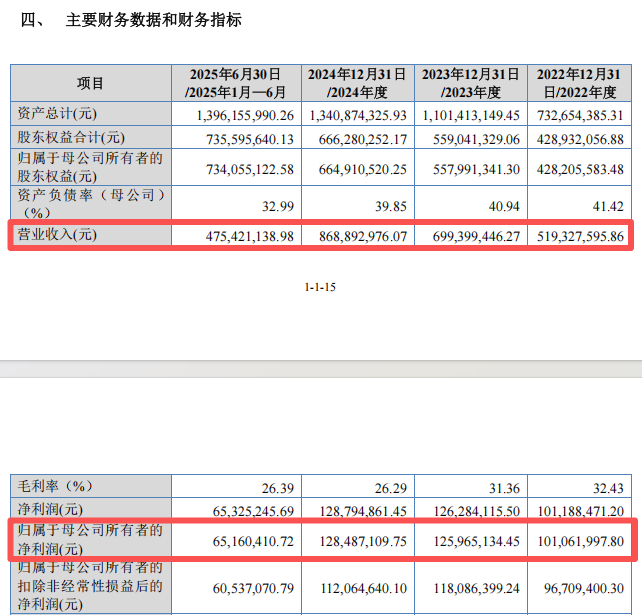Select the 股东权益合计(元) row label

tap(71, 138)
